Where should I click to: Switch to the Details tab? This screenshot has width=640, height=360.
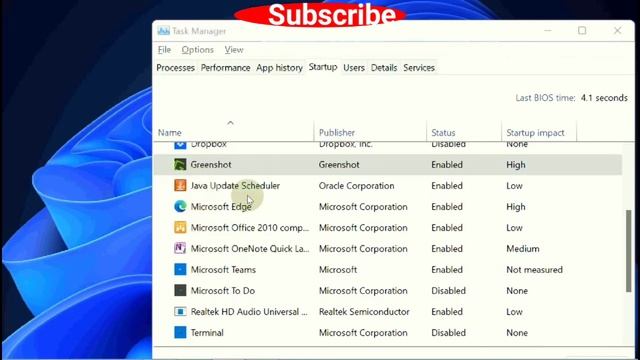[384, 68]
